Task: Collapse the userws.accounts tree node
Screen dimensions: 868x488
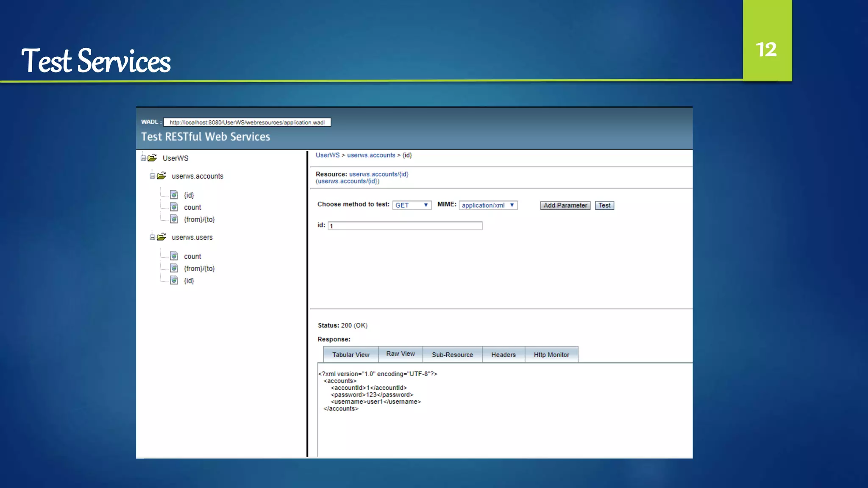Action: pos(152,176)
